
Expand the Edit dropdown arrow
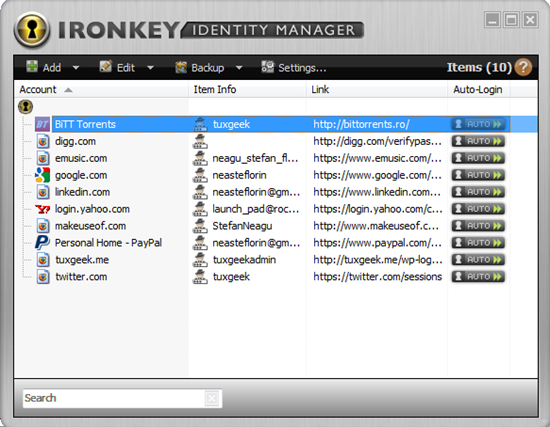click(x=150, y=68)
